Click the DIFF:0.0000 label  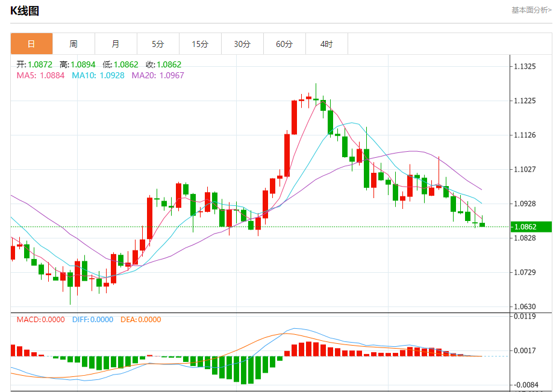[x=93, y=320]
